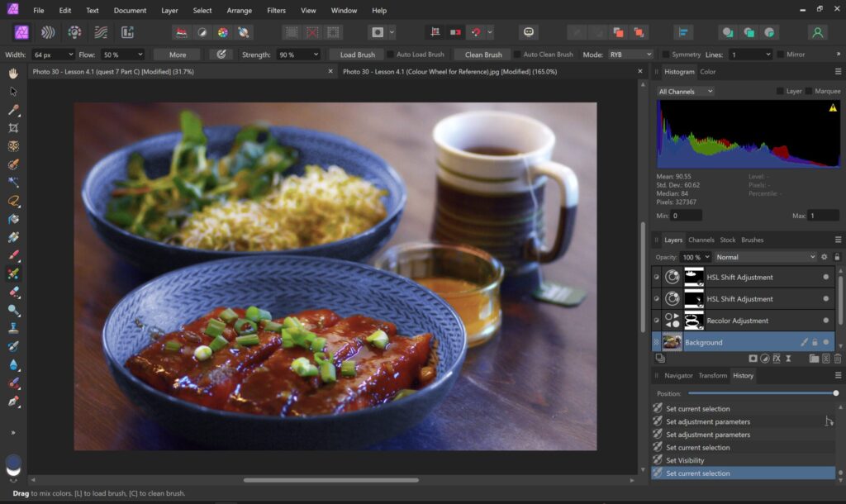Open the Export Persona
The image size is (846, 504).
click(128, 32)
